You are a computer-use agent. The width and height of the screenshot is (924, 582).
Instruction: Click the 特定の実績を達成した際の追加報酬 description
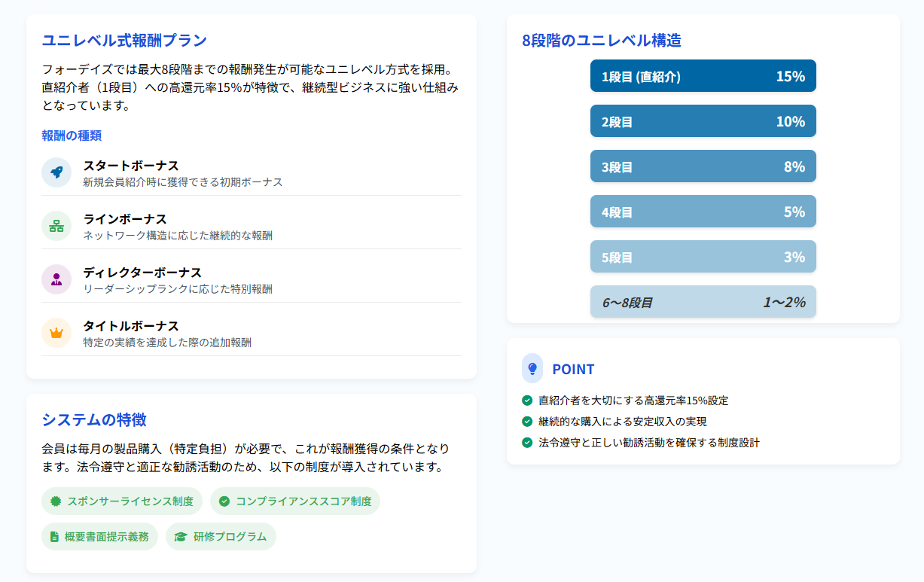[x=167, y=343]
